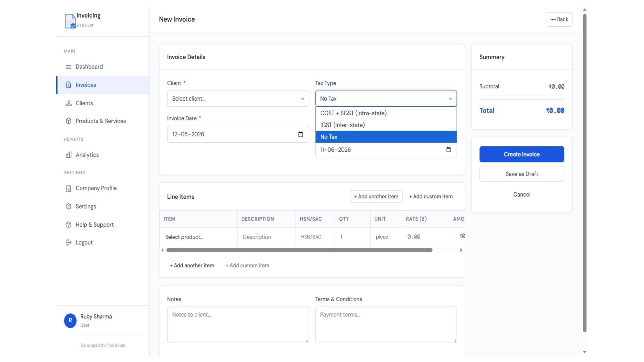Screen dimensions: 644x362
Task: Open the Dashboard page
Action: (x=89, y=67)
